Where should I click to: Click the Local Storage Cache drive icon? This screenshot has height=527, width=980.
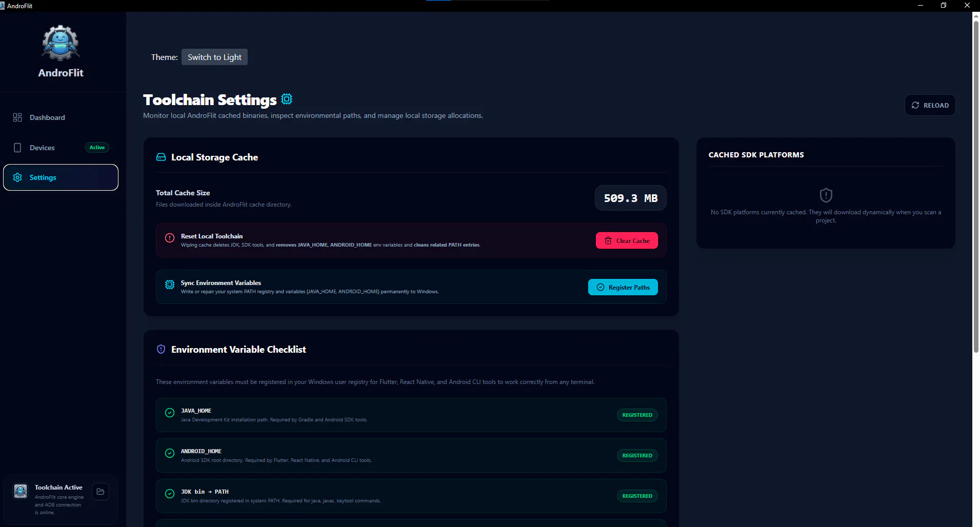point(161,157)
